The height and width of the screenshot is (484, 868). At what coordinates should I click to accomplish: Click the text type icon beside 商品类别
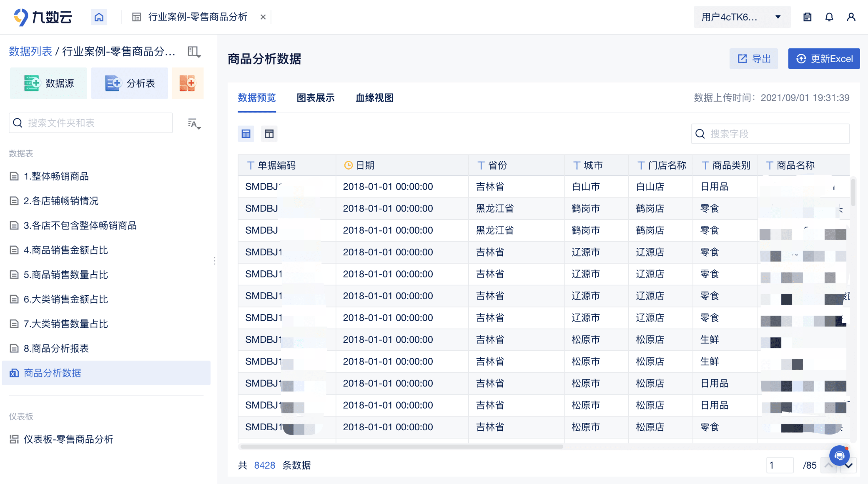(x=705, y=165)
